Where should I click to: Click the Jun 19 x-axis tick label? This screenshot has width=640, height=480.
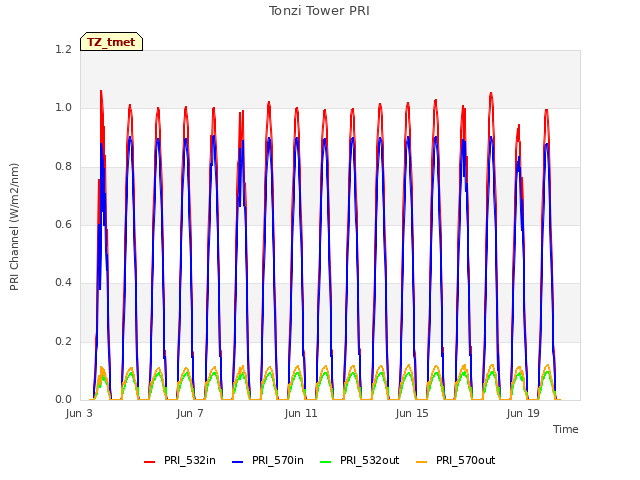click(x=523, y=413)
